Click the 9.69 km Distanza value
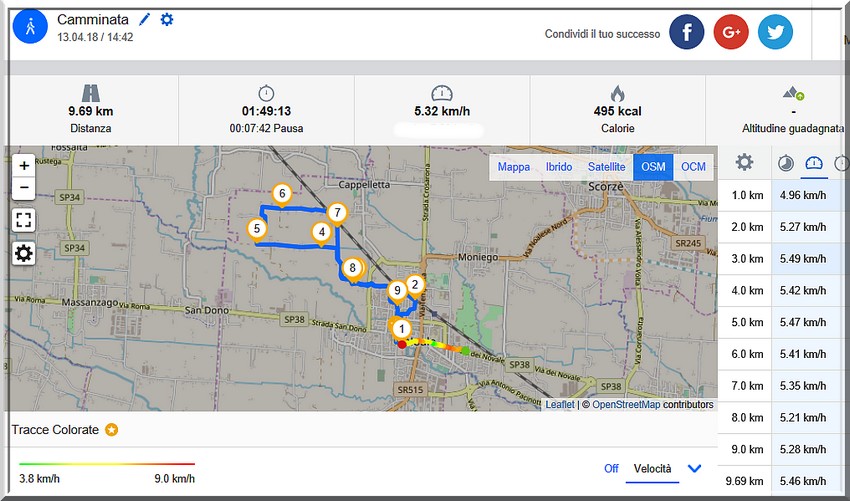Image resolution: width=850 pixels, height=501 pixels. coord(91,111)
